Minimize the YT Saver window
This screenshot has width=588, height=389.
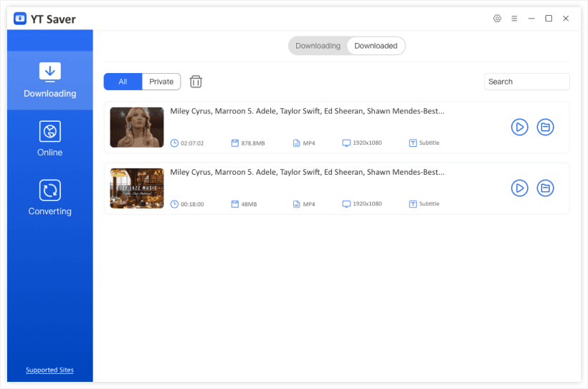point(531,19)
